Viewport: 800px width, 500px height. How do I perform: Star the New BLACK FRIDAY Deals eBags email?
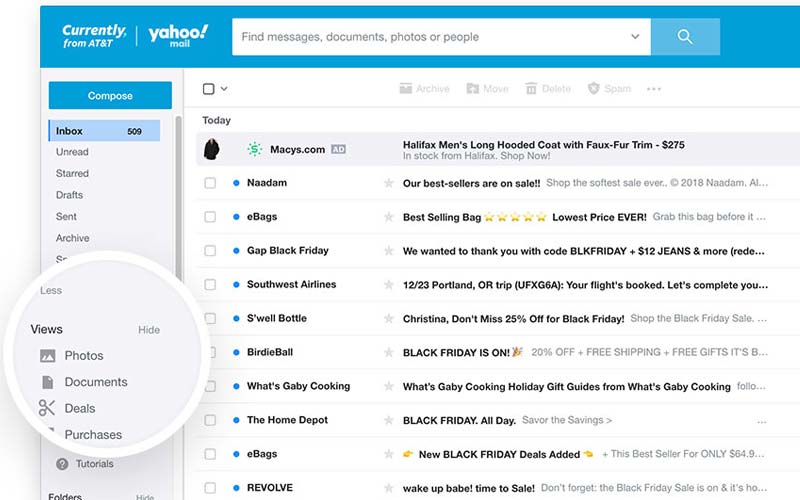[389, 454]
